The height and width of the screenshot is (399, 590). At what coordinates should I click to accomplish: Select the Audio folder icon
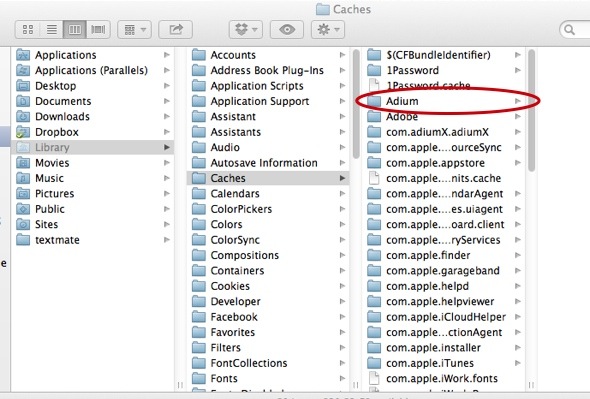pos(199,148)
